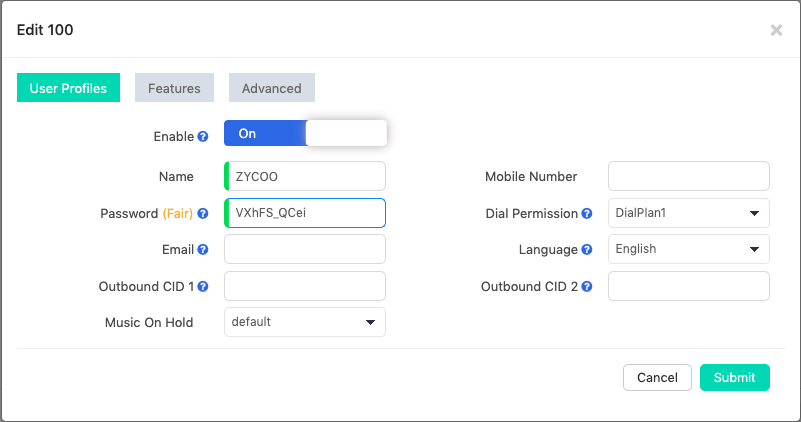Click the Outbound CID 2 help icon
Screen dimensions: 801x422
(x=587, y=287)
